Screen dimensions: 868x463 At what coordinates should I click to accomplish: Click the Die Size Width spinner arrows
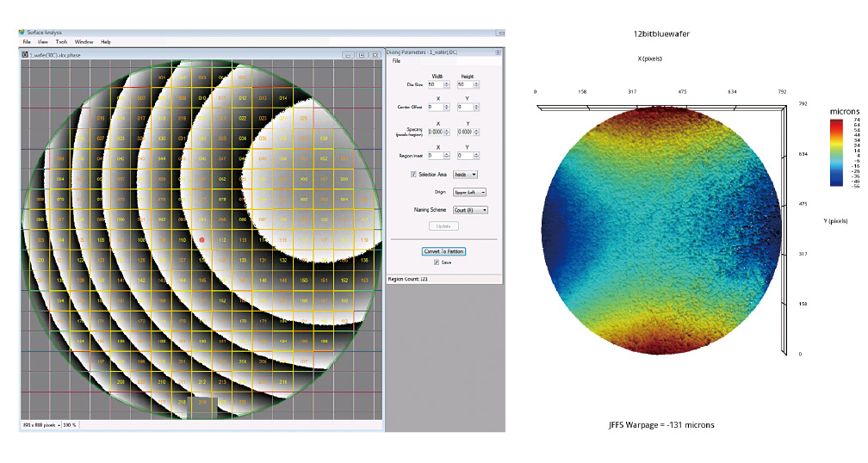click(447, 84)
